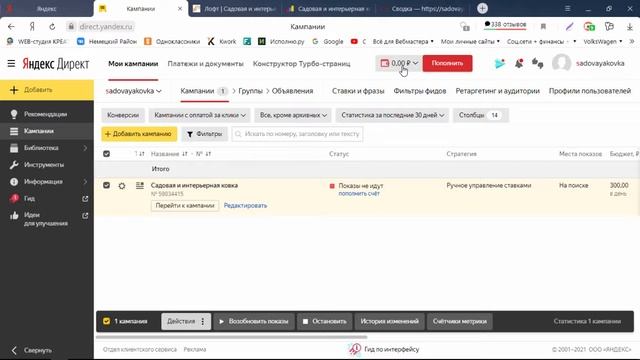Click the Конверсии filter button
640x360 pixels.
[x=123, y=115]
